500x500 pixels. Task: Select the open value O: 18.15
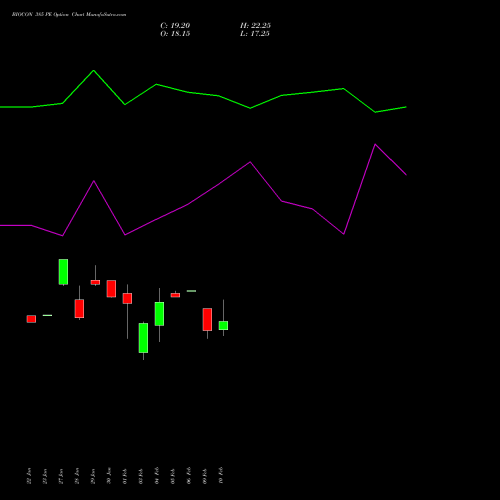coord(175,34)
